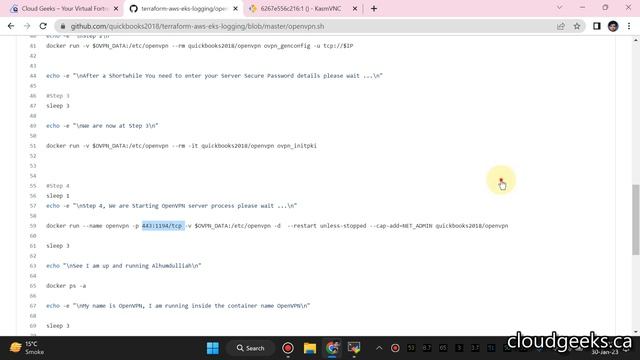Click line number 51

(33, 146)
